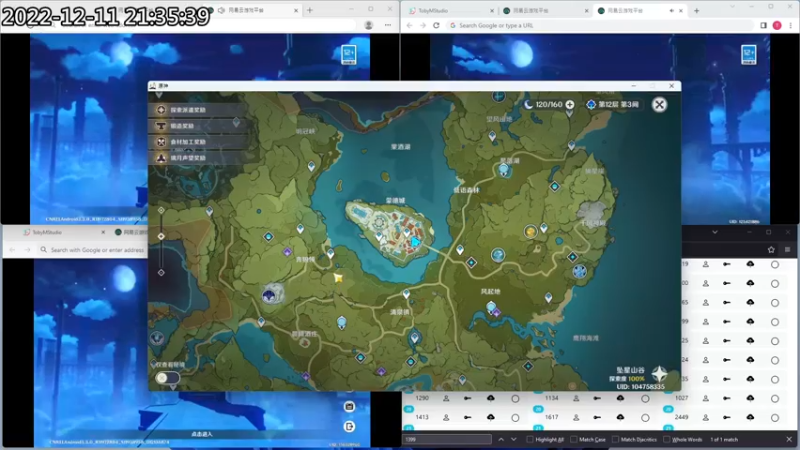800x450 pixels.
Task: Click the bottom diamond of map zoom slider
Action: point(161,272)
